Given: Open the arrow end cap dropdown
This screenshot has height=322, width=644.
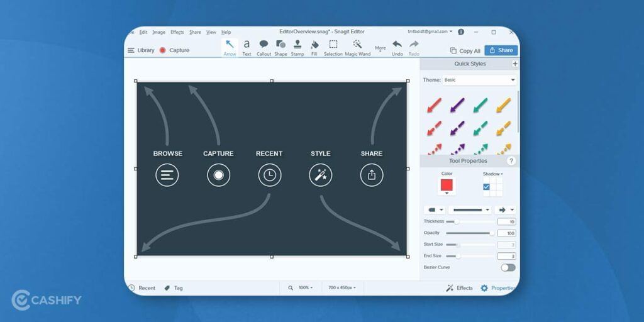Looking at the screenshot, I should tap(505, 210).
